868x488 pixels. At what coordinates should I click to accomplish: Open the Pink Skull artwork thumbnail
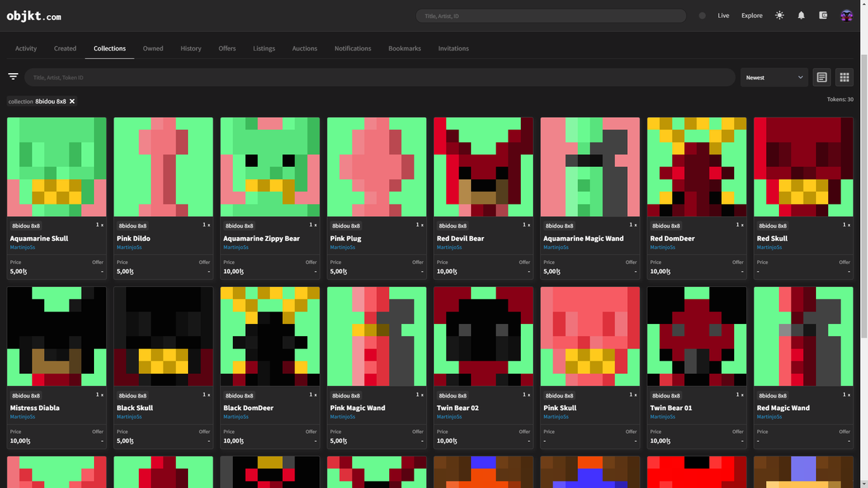(590, 336)
